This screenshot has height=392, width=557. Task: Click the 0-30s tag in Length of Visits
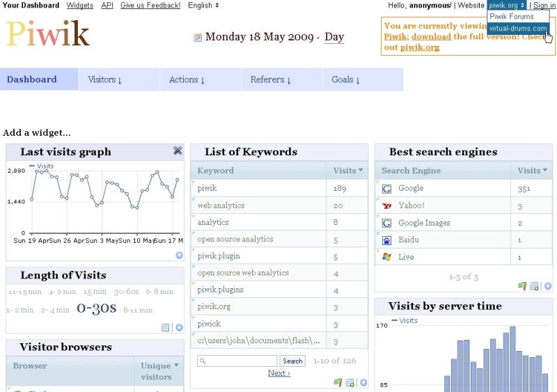tap(97, 308)
